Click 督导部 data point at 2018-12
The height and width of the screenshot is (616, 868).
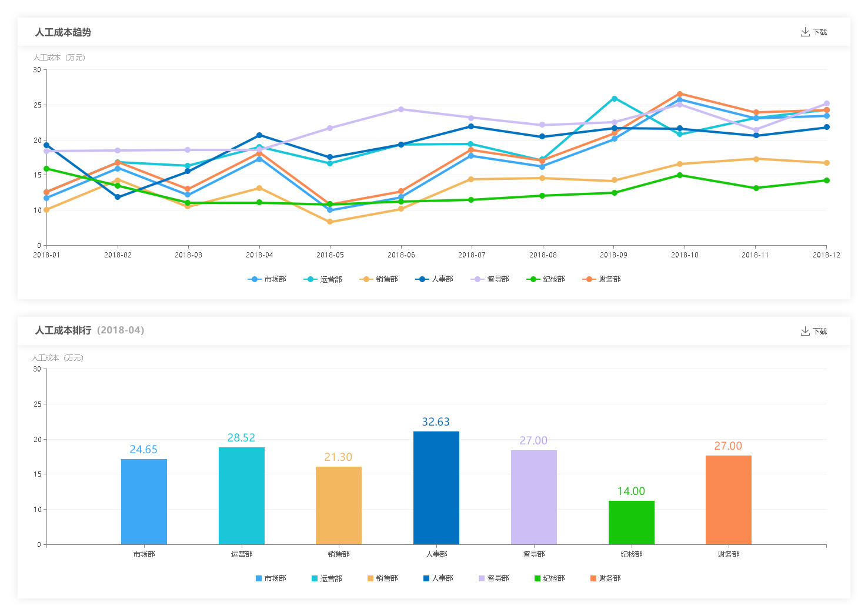[827, 103]
